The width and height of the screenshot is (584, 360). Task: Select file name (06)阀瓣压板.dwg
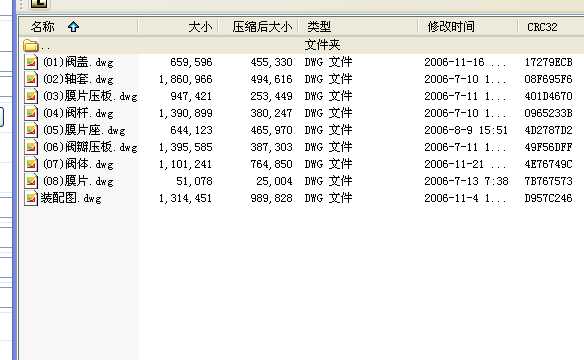coord(90,147)
